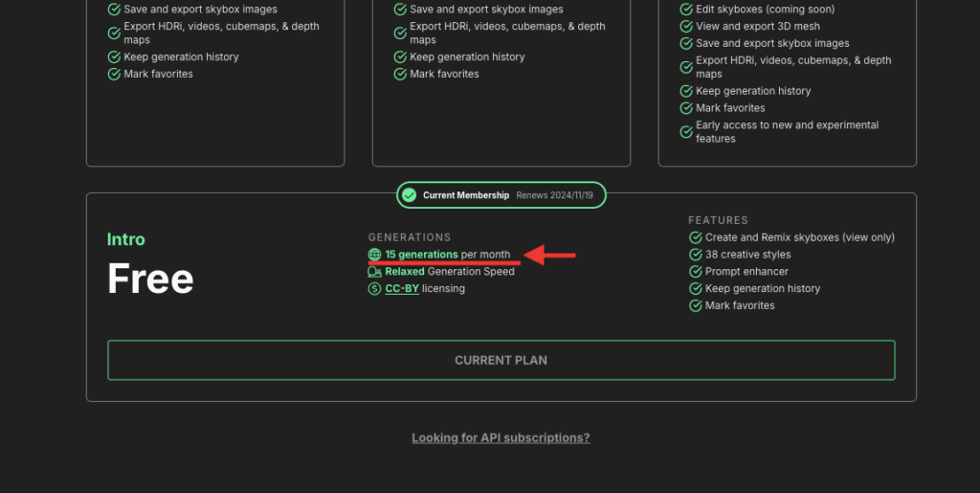Click 'View and export 3D mesh' text
The width and height of the screenshot is (980, 493).
coord(758,26)
